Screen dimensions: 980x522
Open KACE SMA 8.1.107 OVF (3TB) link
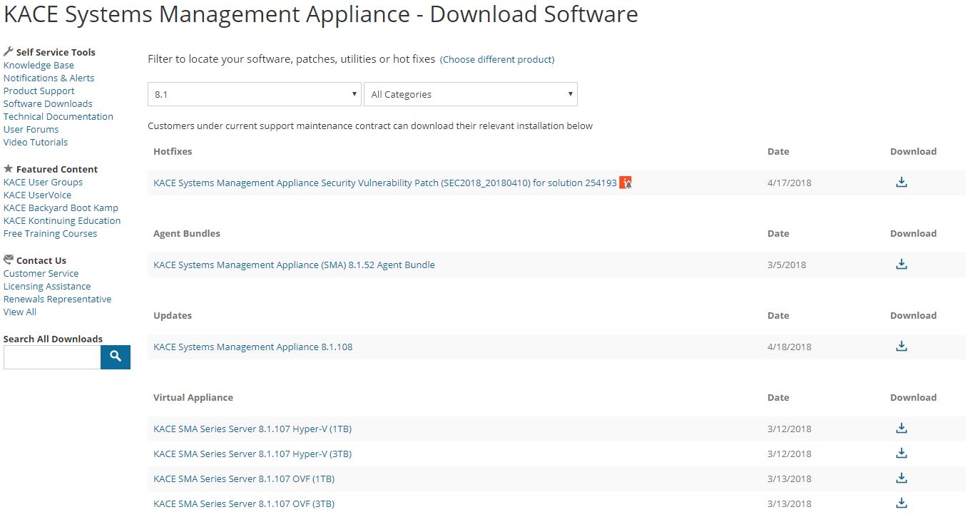pyautogui.click(x=244, y=504)
